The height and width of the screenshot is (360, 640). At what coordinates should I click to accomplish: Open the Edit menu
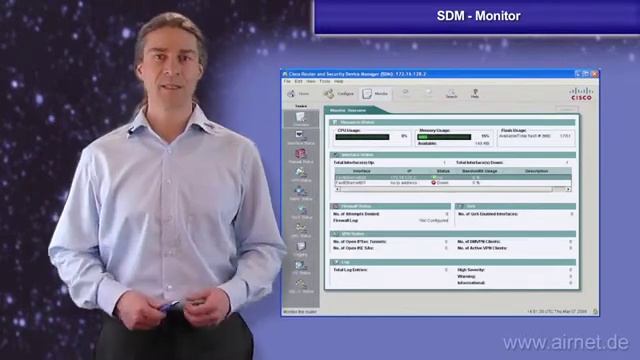coord(299,81)
